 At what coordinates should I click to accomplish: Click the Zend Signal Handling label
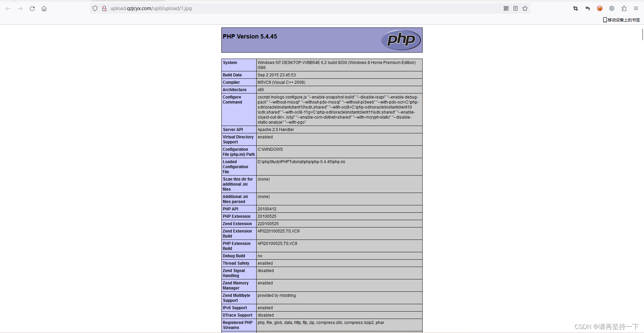click(234, 273)
